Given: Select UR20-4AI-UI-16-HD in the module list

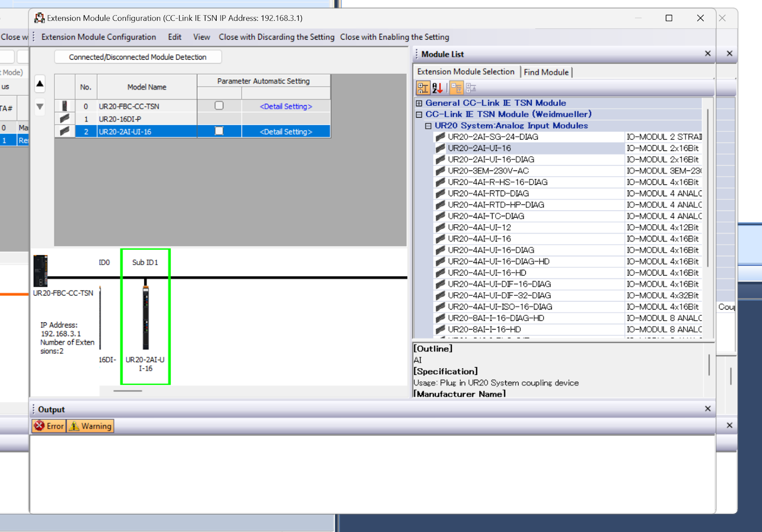Looking at the screenshot, I should click(487, 272).
